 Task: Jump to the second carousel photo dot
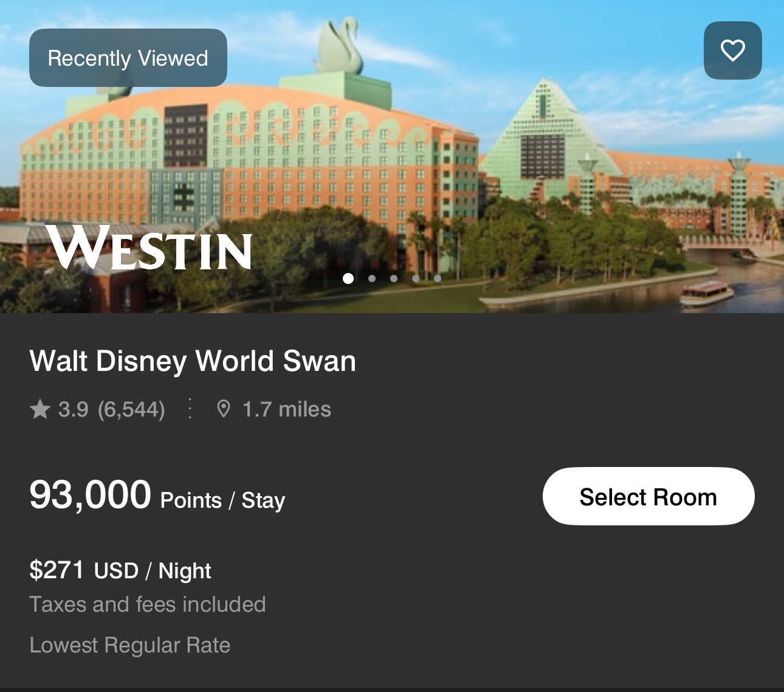(372, 279)
